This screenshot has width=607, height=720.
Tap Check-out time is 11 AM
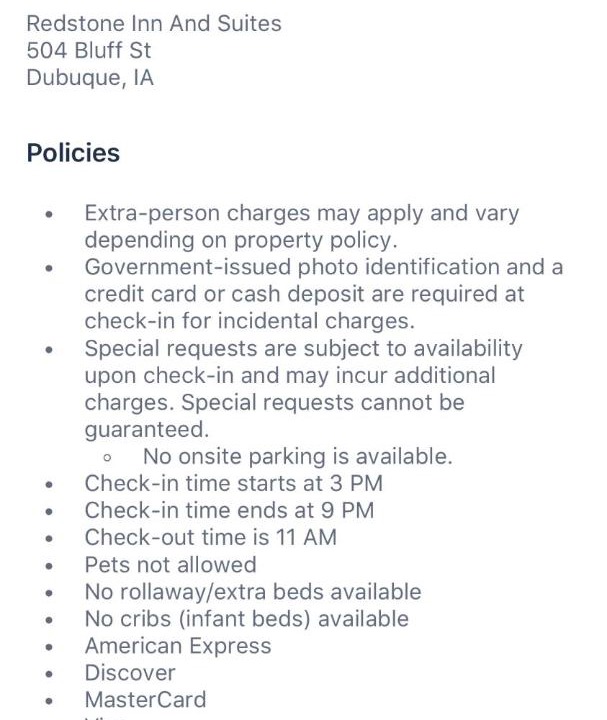pos(211,538)
